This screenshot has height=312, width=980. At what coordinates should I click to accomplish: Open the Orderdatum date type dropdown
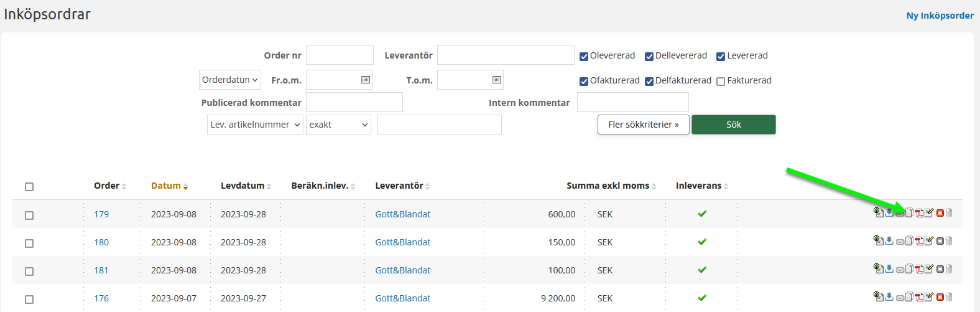[x=229, y=80]
